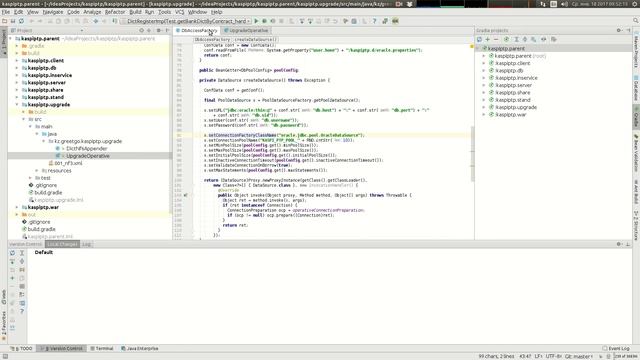640x360 pixels.
Task: Add new changelist plus icon
Action: 12,278
